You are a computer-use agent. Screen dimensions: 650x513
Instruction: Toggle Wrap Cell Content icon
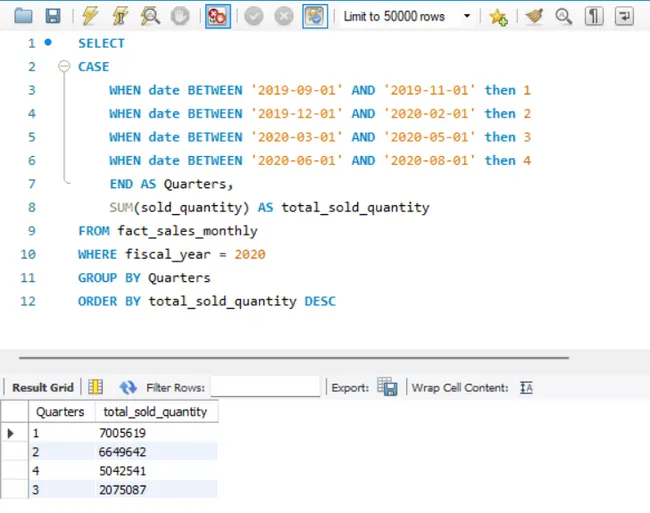coord(526,388)
